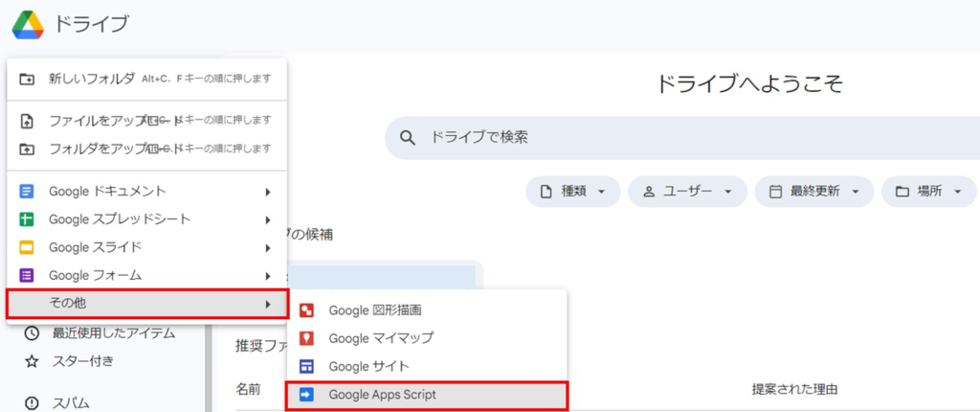Select Google スプレッドシート menu item

pos(146,219)
